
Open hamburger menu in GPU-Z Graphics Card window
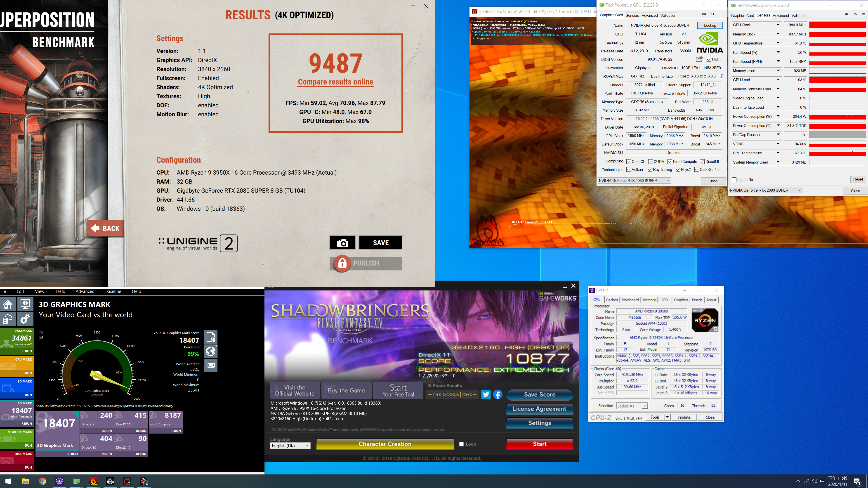point(722,14)
